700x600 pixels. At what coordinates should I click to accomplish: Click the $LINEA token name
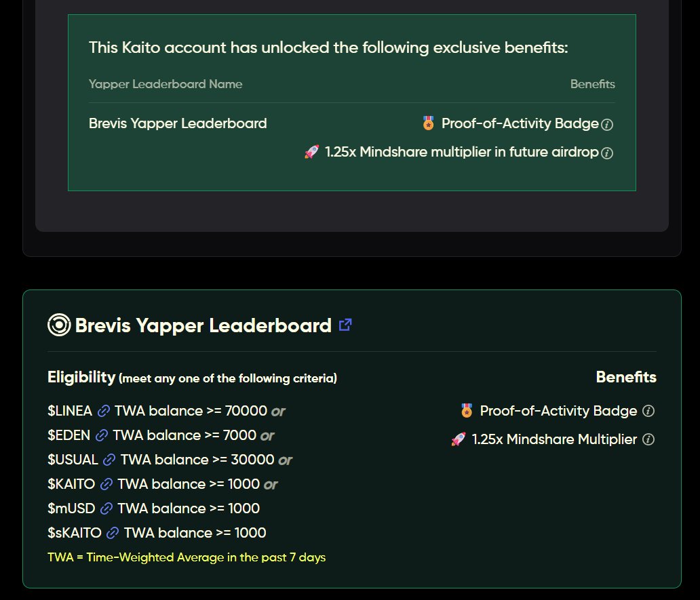coord(70,411)
